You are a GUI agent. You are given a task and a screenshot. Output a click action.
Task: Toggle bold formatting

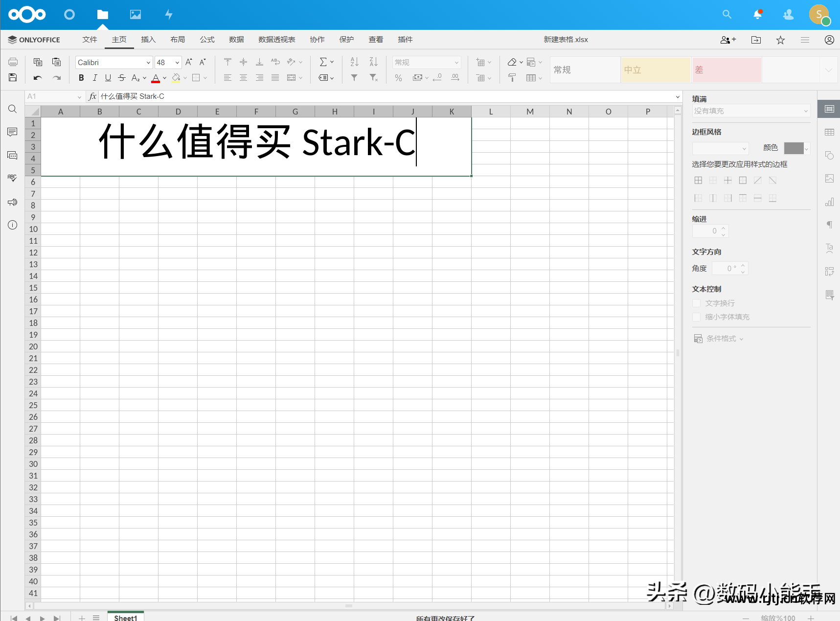pyautogui.click(x=81, y=78)
